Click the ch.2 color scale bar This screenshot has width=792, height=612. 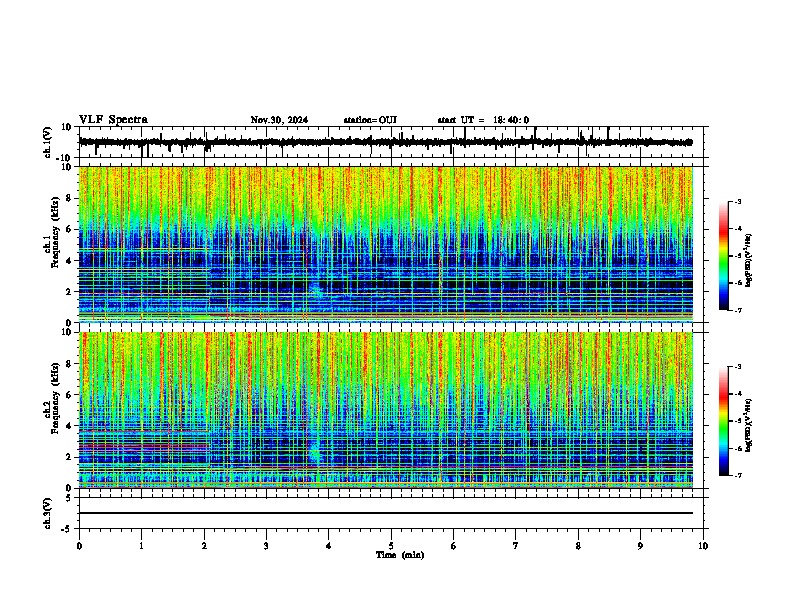click(x=724, y=421)
